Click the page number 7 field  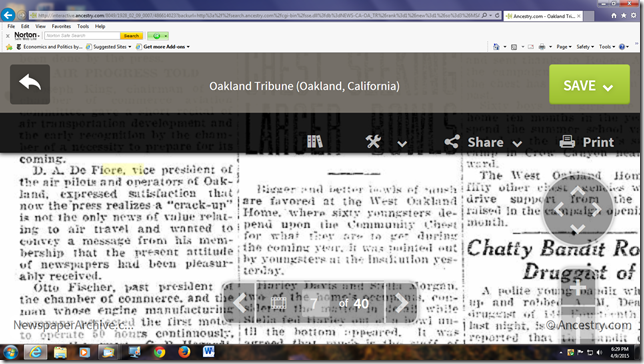313,303
